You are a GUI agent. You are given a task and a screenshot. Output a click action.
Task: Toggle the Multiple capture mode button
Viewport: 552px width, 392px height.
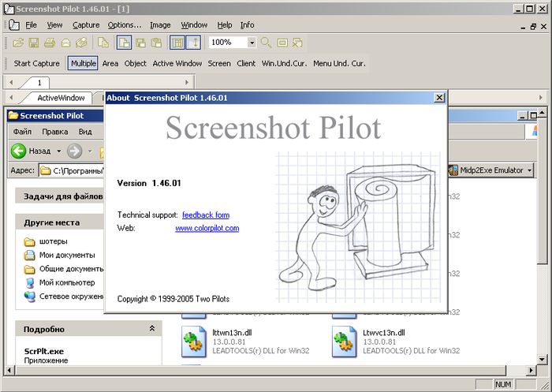pyautogui.click(x=83, y=63)
